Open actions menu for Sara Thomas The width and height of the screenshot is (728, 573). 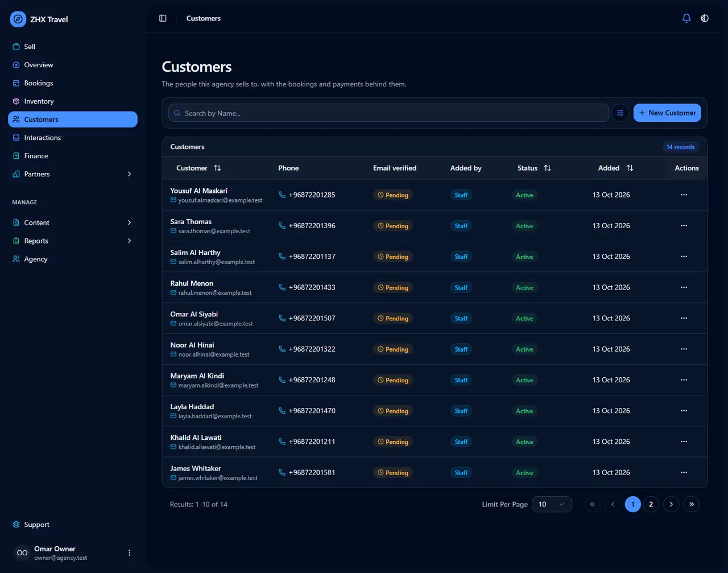[684, 225]
